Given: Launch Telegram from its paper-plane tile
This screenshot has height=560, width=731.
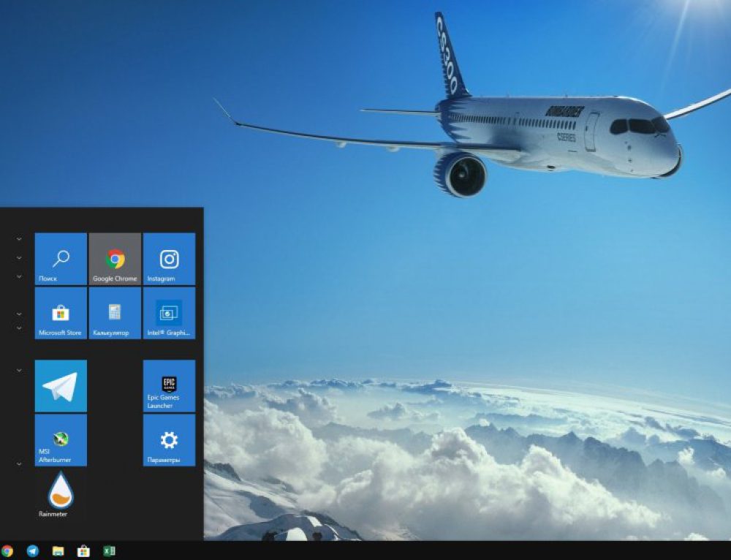Looking at the screenshot, I should pyautogui.click(x=60, y=385).
